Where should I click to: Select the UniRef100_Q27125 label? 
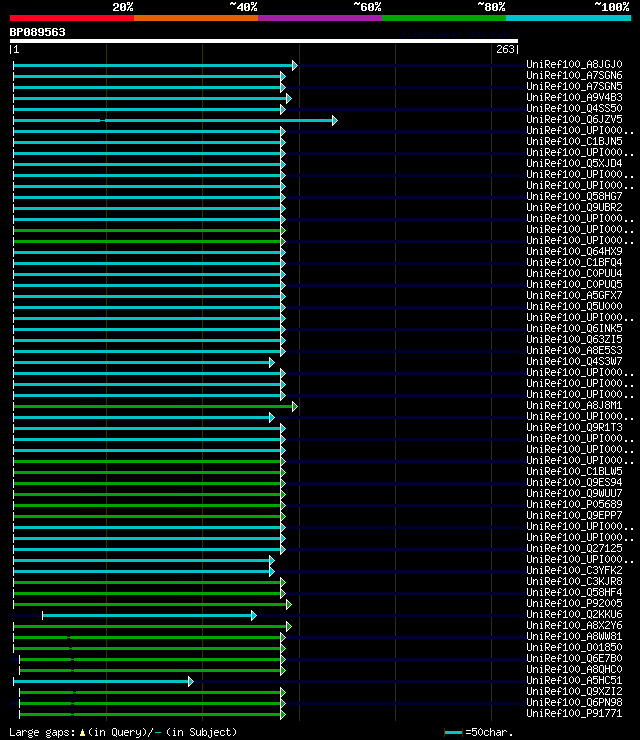(x=574, y=548)
